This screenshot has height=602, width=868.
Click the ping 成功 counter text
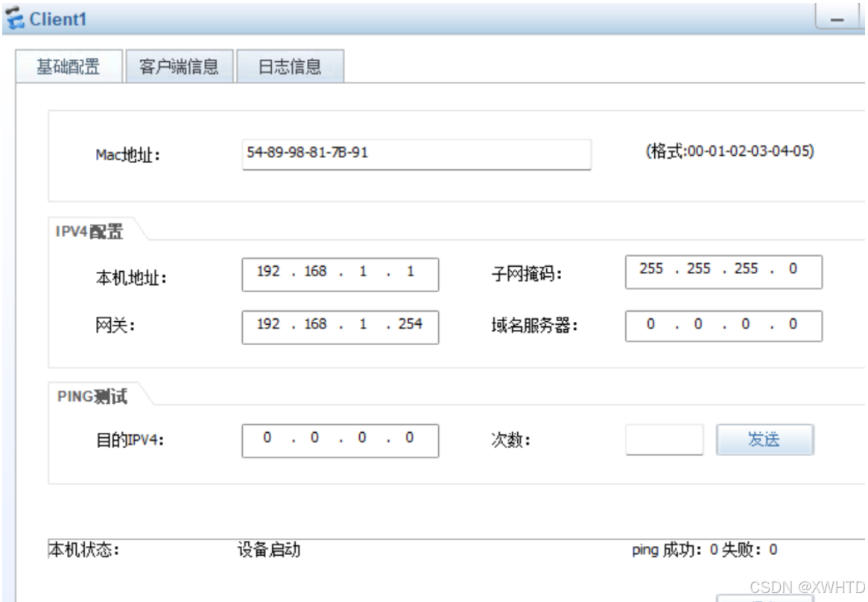click(x=675, y=549)
